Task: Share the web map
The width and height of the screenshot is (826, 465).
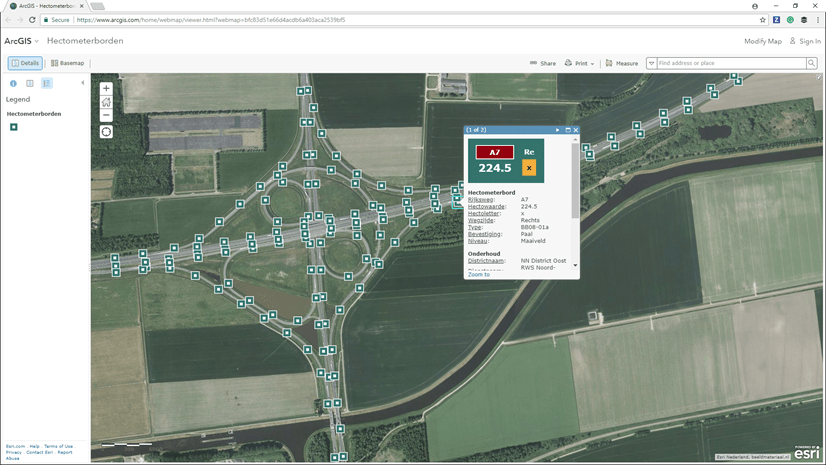Action: [x=543, y=63]
